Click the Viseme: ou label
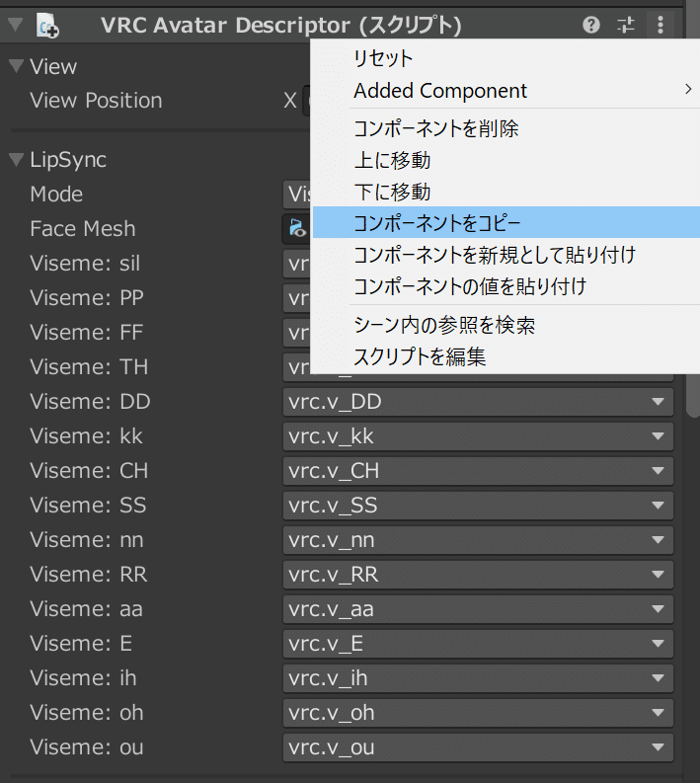Screen dimensions: 700x783 tap(86, 747)
